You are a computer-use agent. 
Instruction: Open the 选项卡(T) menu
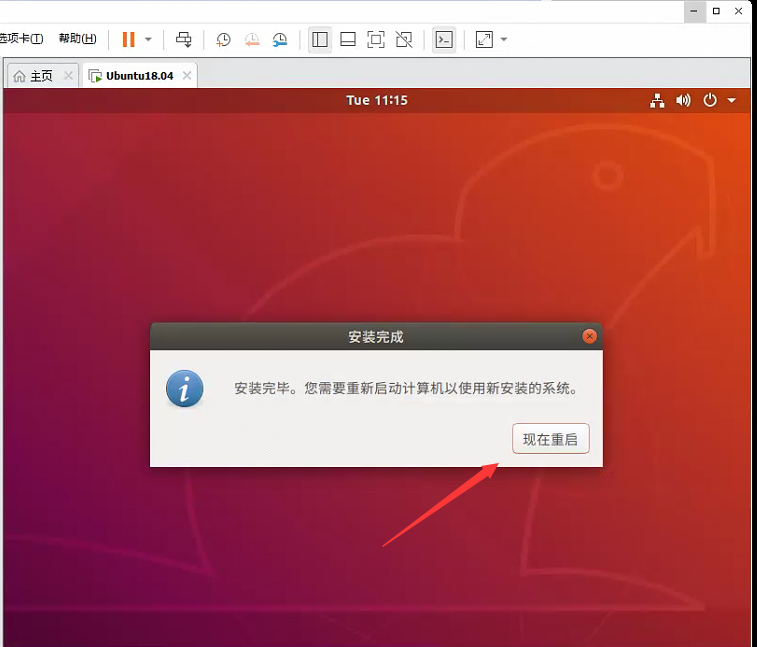click(21, 38)
